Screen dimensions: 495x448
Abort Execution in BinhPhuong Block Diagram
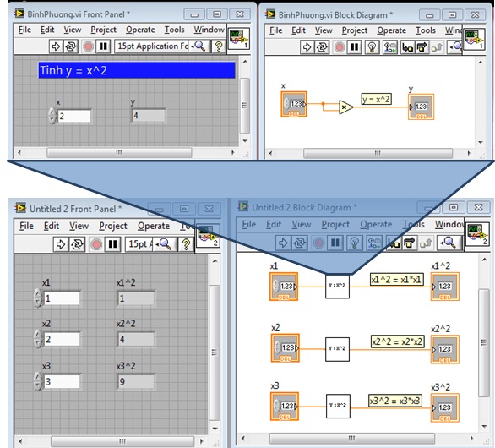(x=340, y=47)
